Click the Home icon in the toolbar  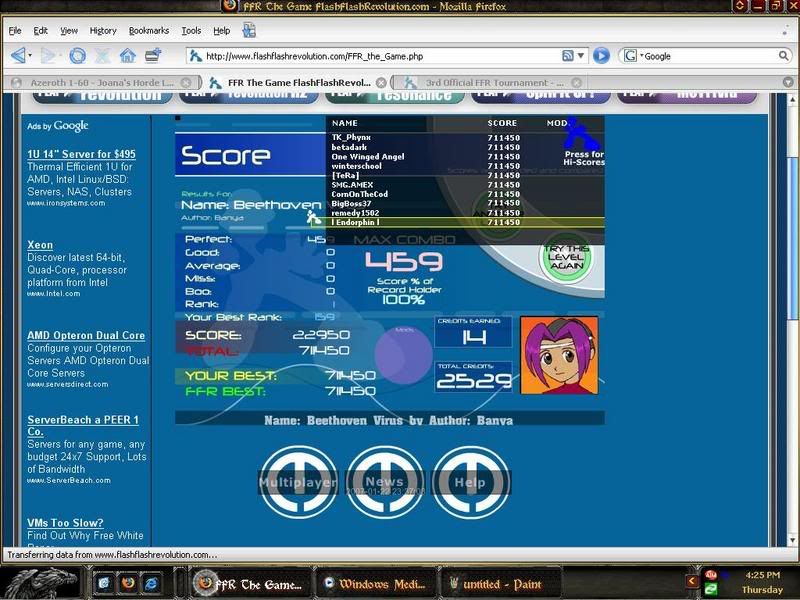pyautogui.click(x=128, y=56)
